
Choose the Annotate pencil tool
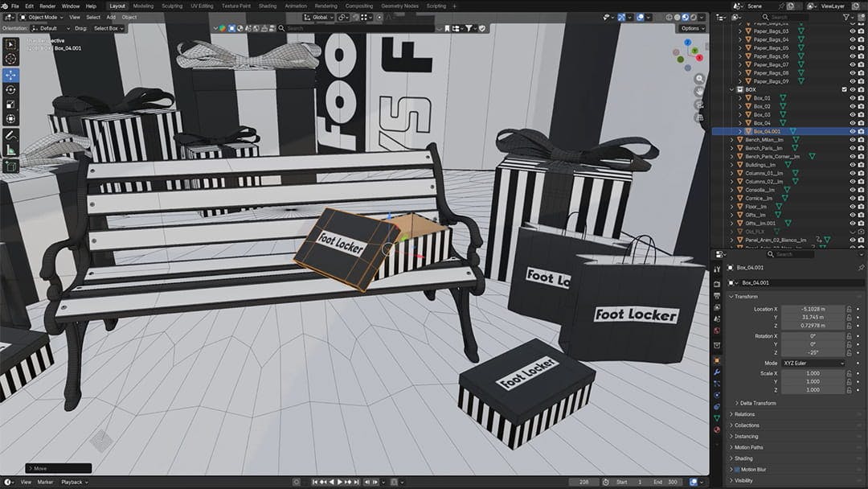tap(10, 134)
